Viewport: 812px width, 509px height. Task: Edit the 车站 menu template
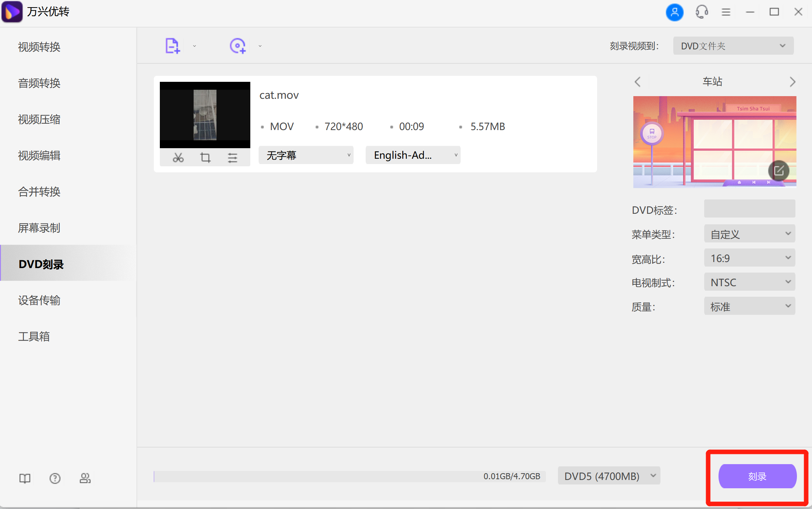tap(779, 170)
